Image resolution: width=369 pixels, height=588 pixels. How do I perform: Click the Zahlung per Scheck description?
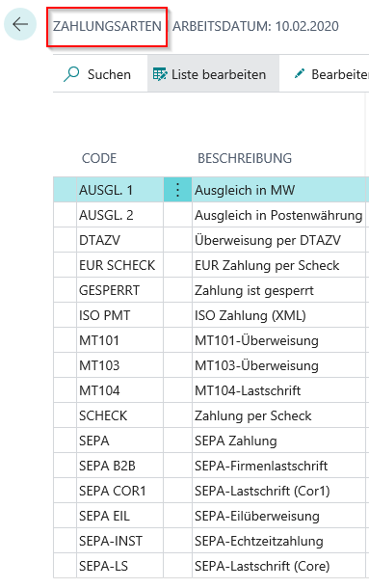click(x=253, y=415)
